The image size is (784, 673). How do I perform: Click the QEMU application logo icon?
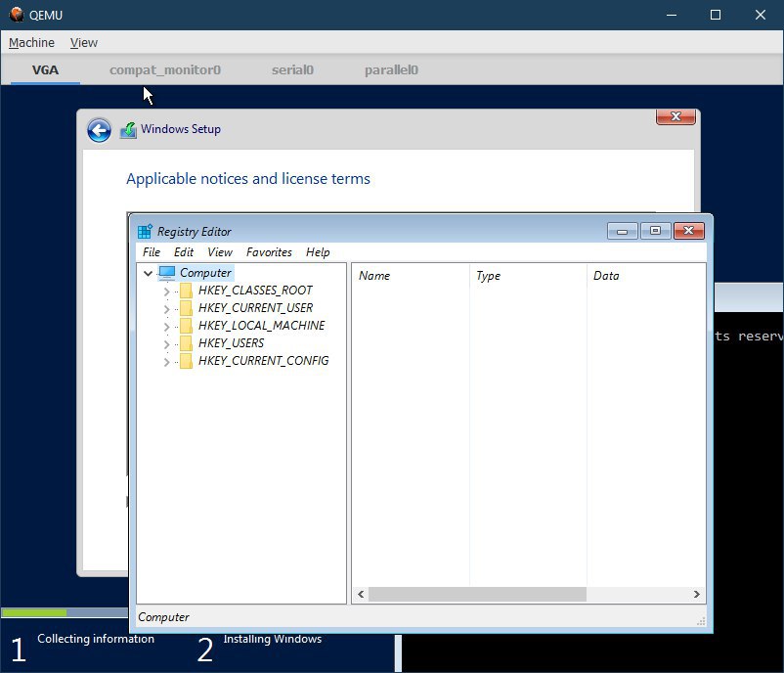click(x=17, y=15)
